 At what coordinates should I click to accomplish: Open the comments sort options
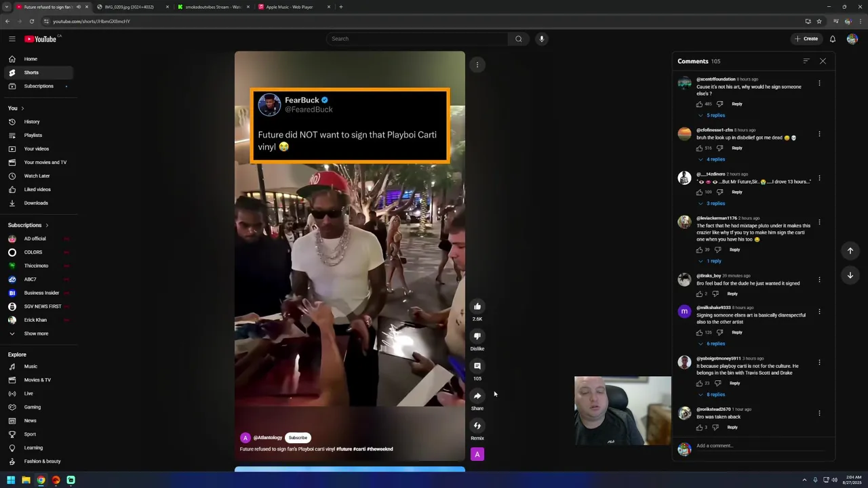pyautogui.click(x=806, y=61)
